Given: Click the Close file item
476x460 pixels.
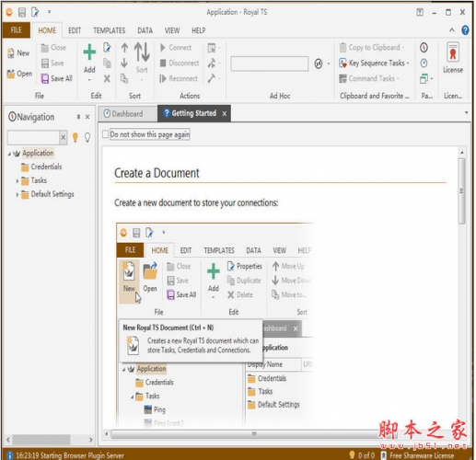Looking at the screenshot, I should coord(53,48).
